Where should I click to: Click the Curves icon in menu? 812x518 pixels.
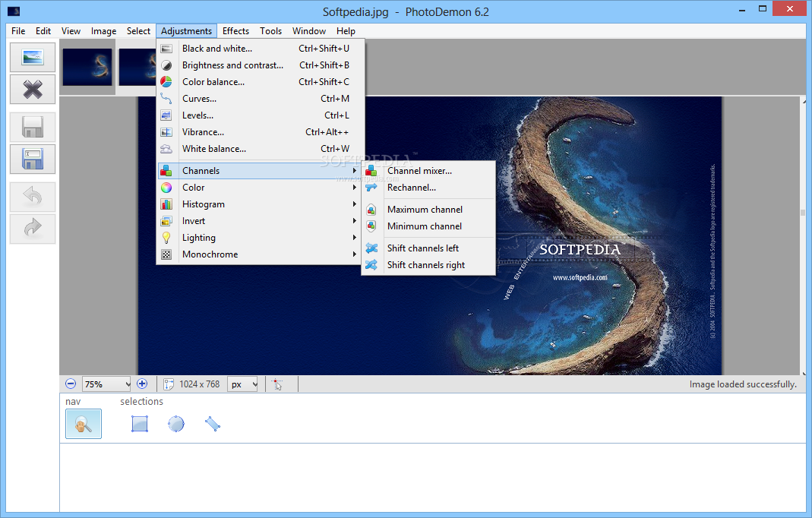point(166,99)
